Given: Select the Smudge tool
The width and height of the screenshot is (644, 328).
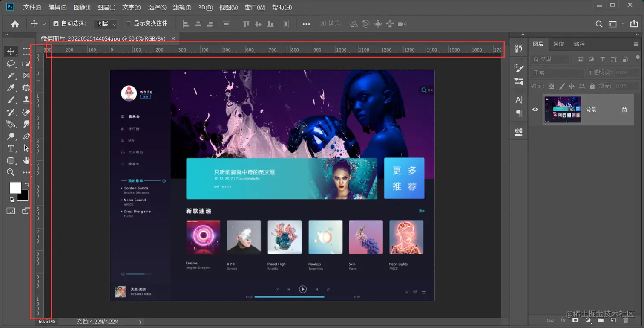Looking at the screenshot, I should tap(26, 124).
